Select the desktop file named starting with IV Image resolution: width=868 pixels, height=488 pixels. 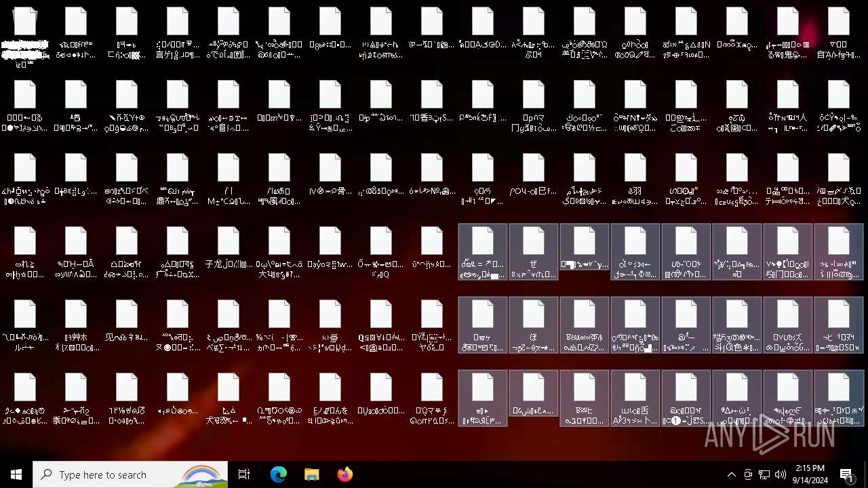pos(330,174)
